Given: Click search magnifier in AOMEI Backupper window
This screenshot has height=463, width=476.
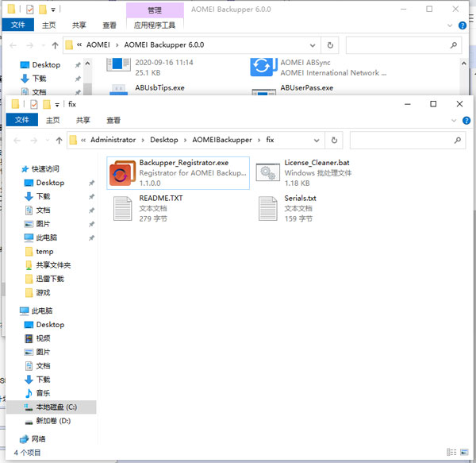Looking at the screenshot, I should (453, 45).
